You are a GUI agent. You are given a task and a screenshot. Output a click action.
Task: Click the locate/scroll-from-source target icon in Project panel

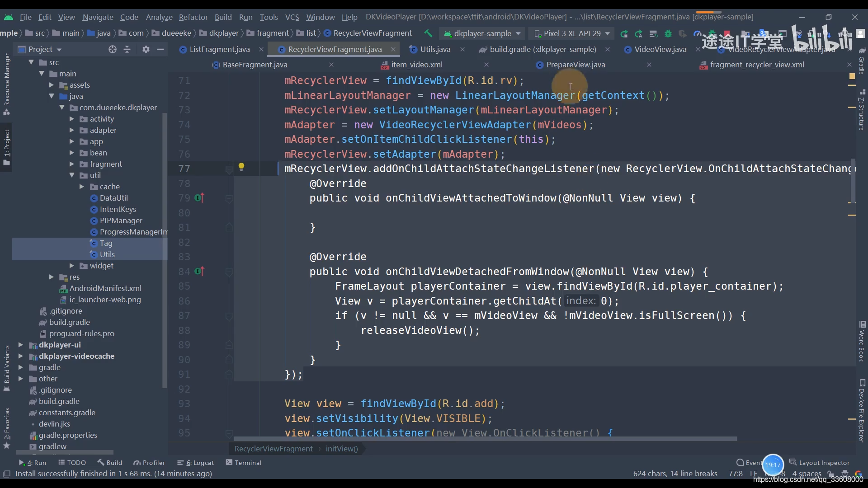[113, 49]
